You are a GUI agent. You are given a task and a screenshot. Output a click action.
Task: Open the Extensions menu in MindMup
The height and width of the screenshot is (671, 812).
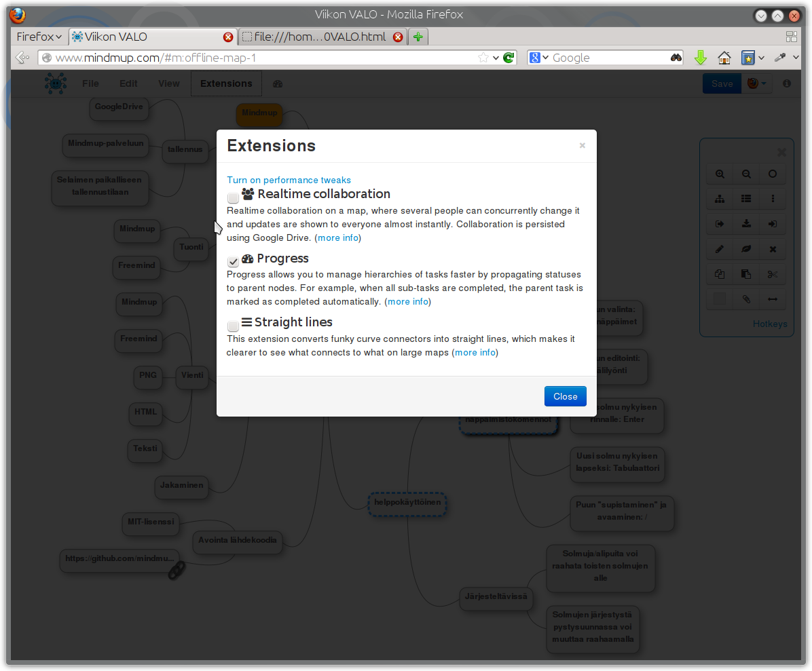click(x=226, y=83)
